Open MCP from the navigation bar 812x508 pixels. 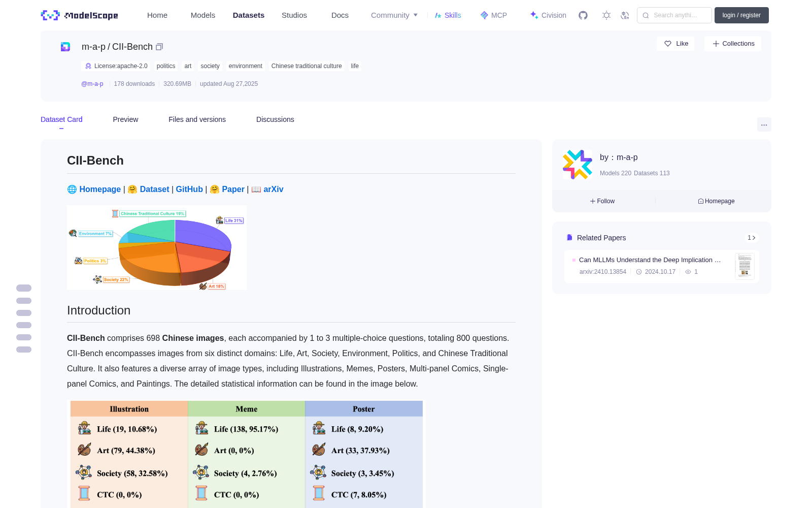coord(494,15)
